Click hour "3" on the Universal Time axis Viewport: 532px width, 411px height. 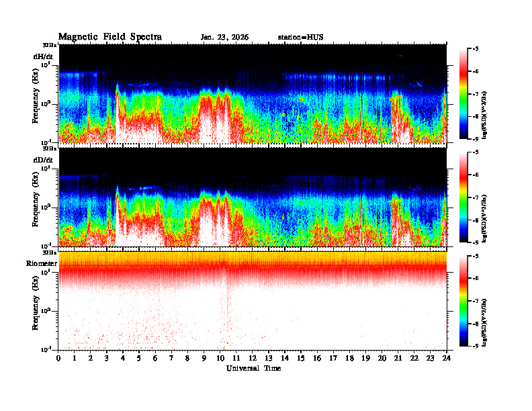(x=107, y=358)
